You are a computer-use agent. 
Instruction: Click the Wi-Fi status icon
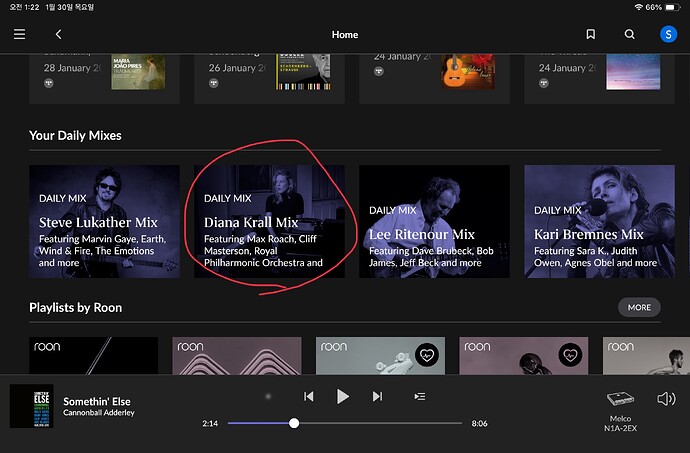coord(639,7)
